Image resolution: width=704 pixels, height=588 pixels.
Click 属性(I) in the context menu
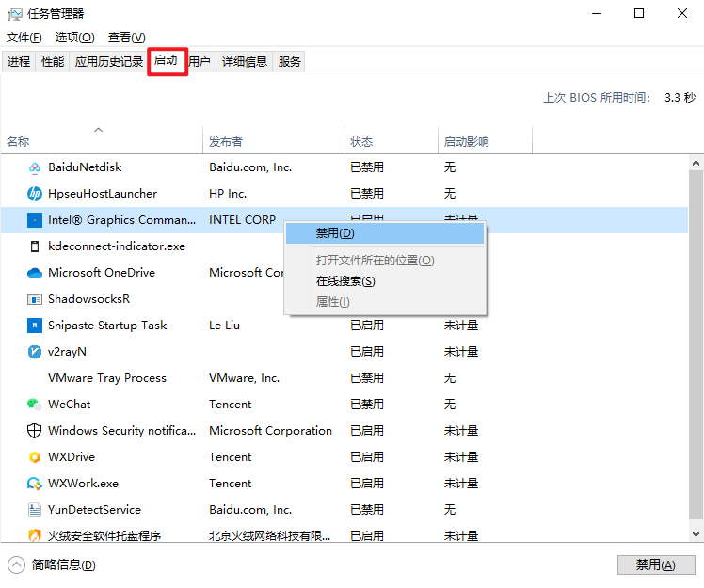tap(385, 302)
